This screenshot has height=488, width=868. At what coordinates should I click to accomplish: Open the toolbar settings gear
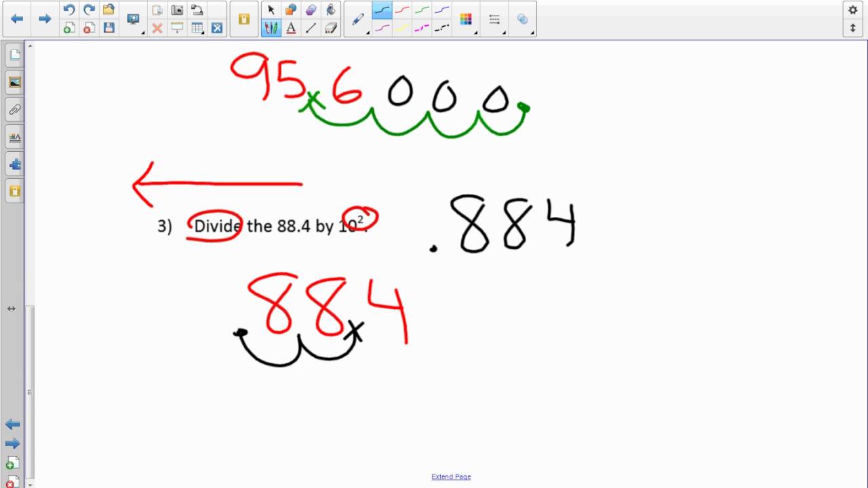[853, 10]
